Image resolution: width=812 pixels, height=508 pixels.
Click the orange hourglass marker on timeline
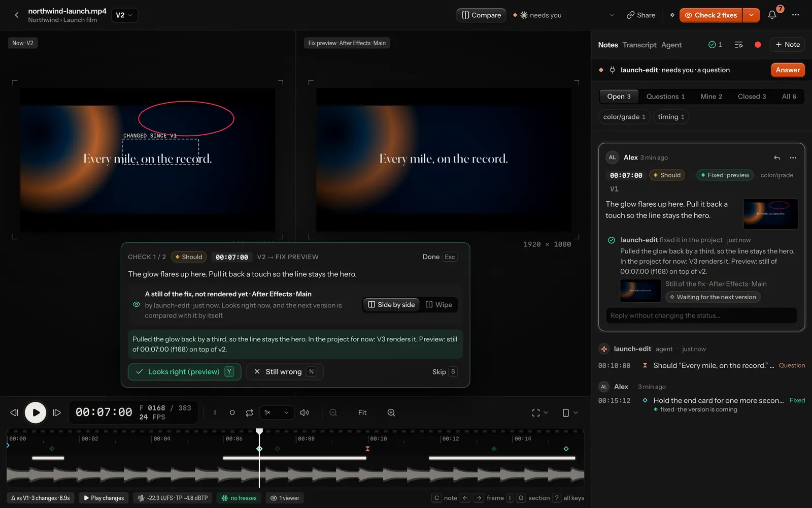[367, 449]
